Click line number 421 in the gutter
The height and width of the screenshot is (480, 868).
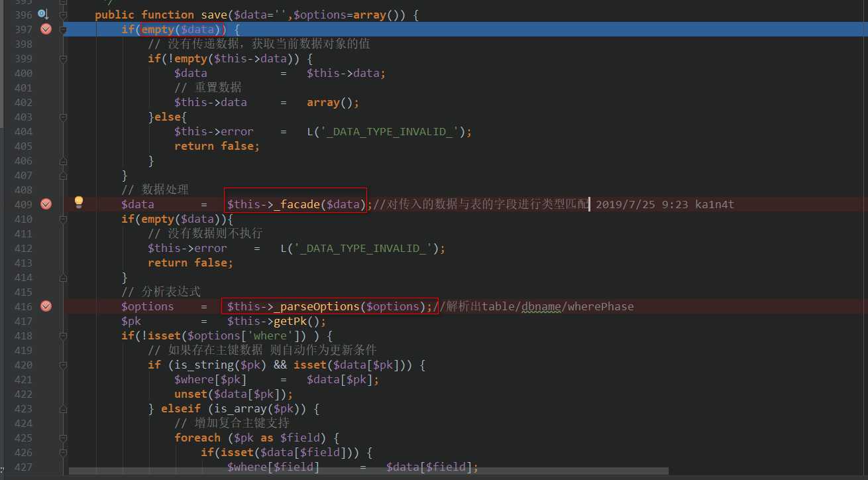pos(23,379)
